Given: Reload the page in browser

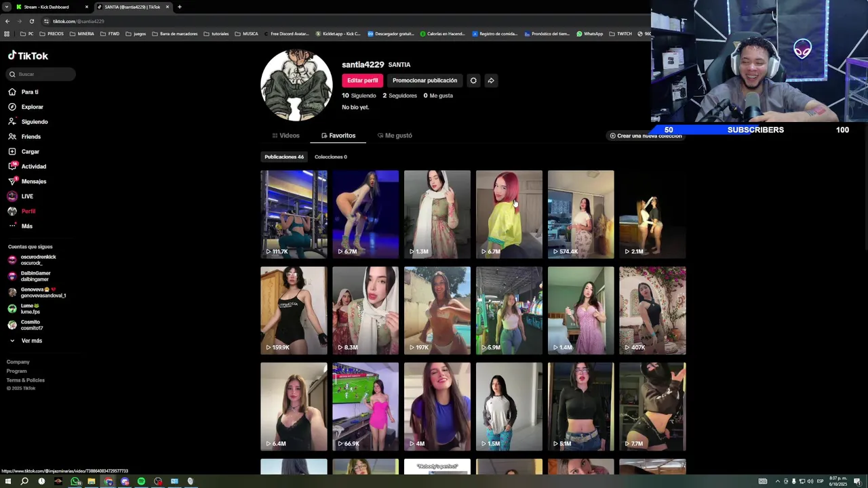Looking at the screenshot, I should 31,21.
